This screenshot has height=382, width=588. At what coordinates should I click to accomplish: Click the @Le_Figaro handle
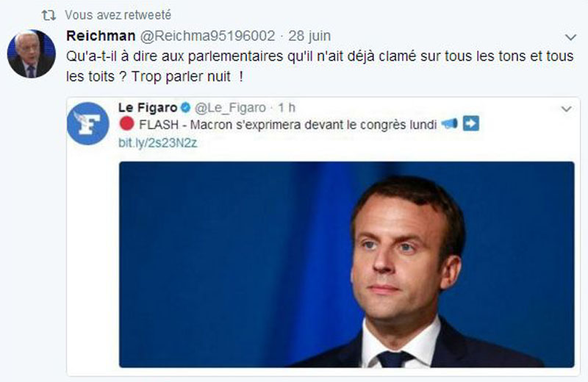point(230,108)
